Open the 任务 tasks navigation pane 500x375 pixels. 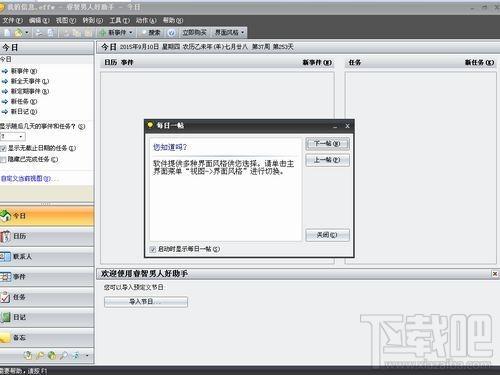tap(47, 297)
